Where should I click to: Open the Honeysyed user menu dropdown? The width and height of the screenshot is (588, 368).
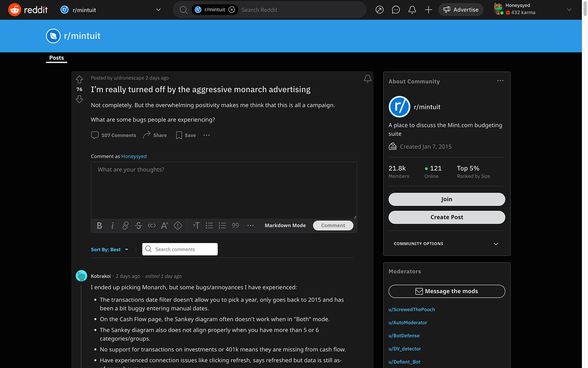pos(533,9)
